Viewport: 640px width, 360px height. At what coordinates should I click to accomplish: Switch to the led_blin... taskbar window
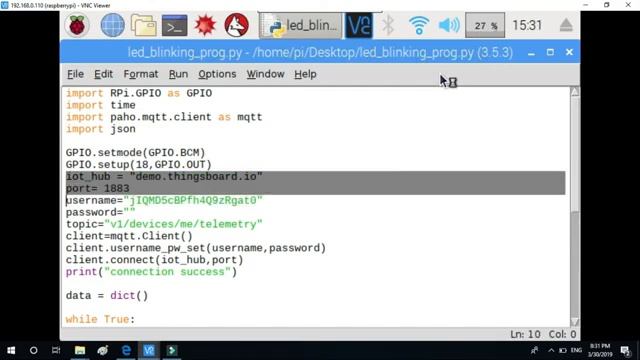(x=301, y=25)
